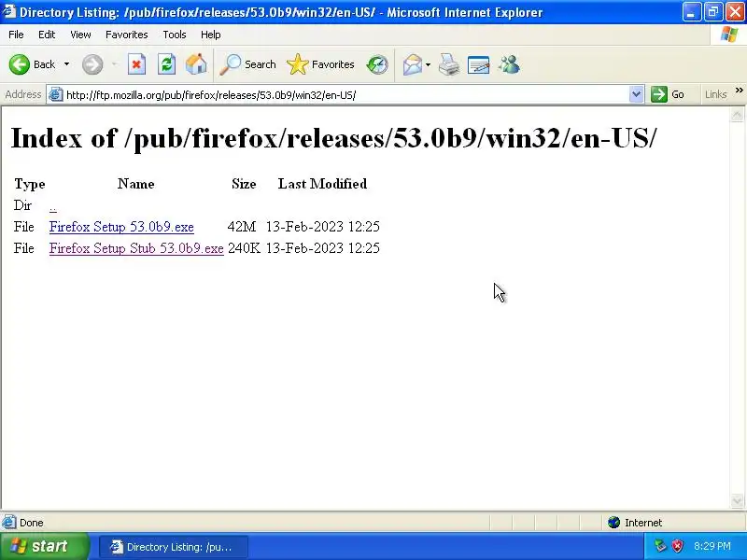Select the '42M' size cell
The height and width of the screenshot is (560, 747).
point(242,227)
